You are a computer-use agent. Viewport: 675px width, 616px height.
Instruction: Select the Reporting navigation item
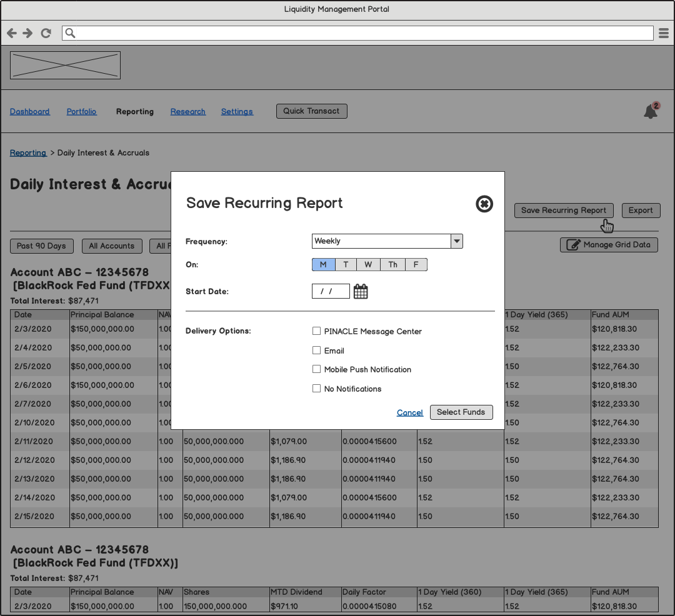tap(135, 111)
